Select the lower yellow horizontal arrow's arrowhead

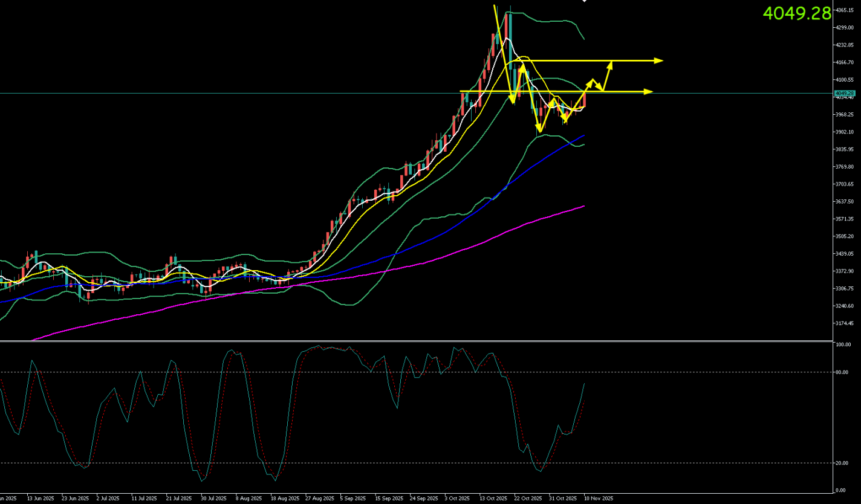pos(649,91)
